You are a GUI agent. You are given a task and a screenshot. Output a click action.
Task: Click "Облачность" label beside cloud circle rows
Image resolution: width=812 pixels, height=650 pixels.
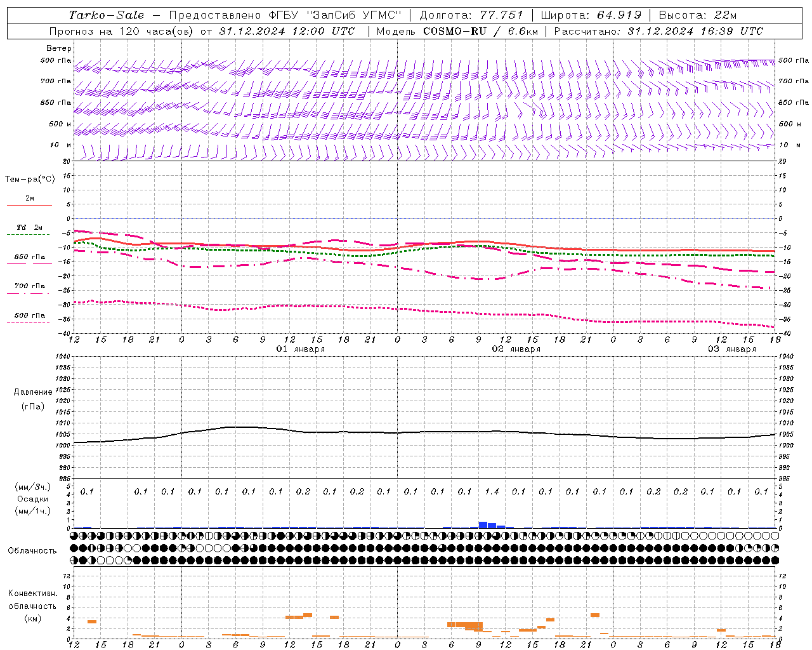click(32, 550)
